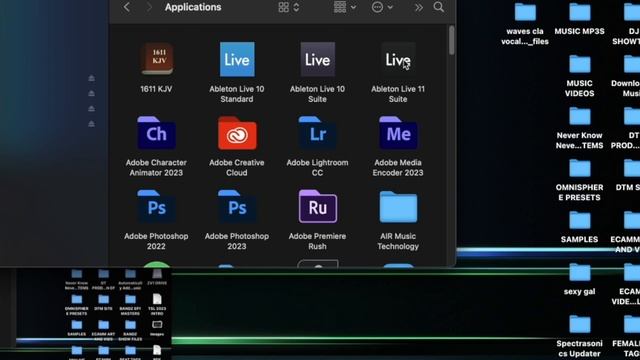Viewport: 640px width, 360px height.
Task: Click the Finder window vertical scrollbar
Action: pos(451,40)
